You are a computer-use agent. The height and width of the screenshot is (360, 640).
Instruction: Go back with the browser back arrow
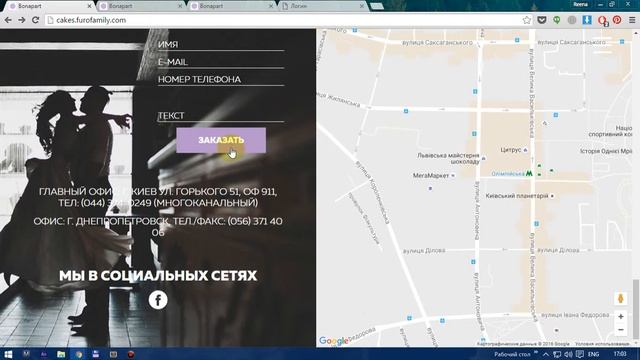pos(8,20)
